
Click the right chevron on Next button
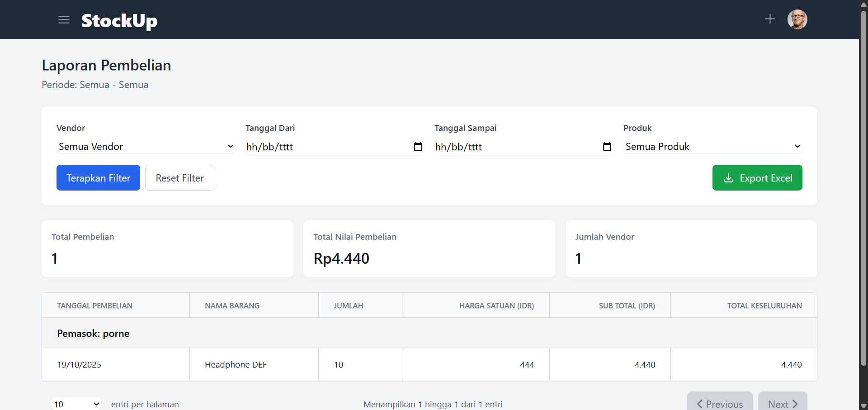pos(796,405)
